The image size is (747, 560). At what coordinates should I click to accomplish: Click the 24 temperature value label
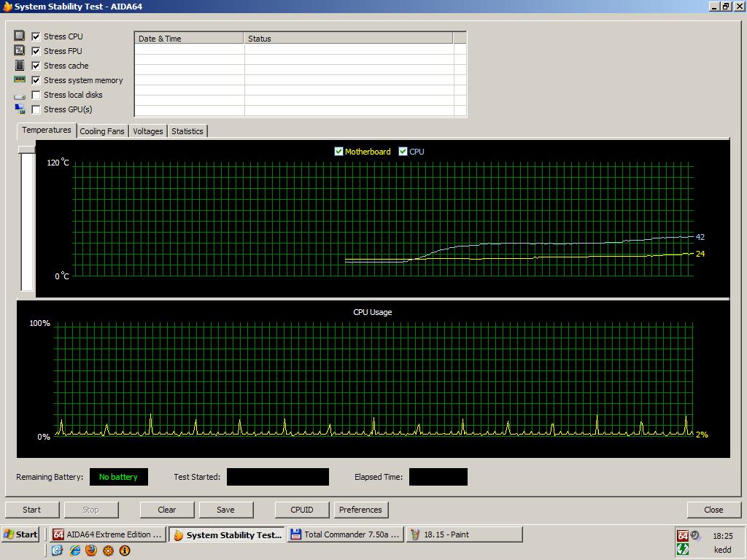point(700,254)
